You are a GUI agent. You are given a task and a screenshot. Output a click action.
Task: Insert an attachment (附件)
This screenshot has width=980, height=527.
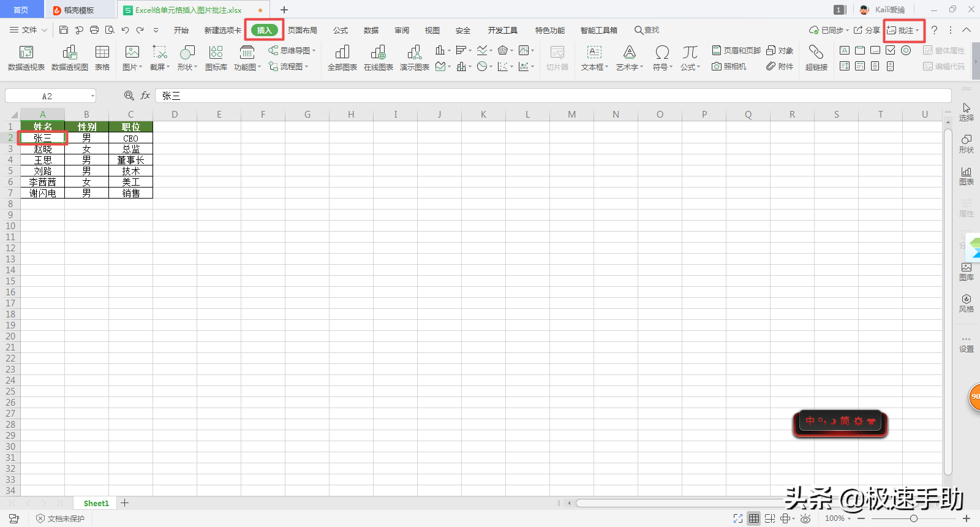tap(780, 66)
